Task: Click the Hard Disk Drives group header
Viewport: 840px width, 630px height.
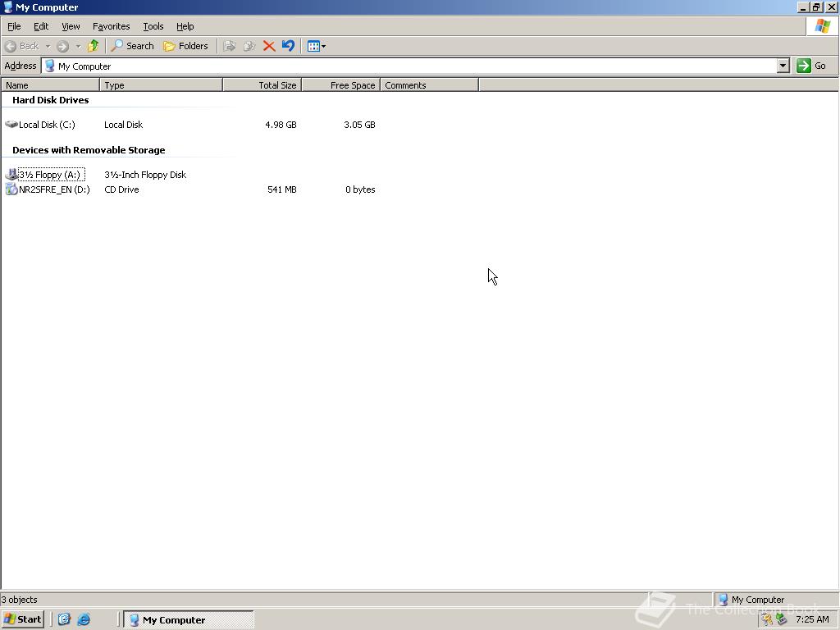Action: click(x=51, y=100)
